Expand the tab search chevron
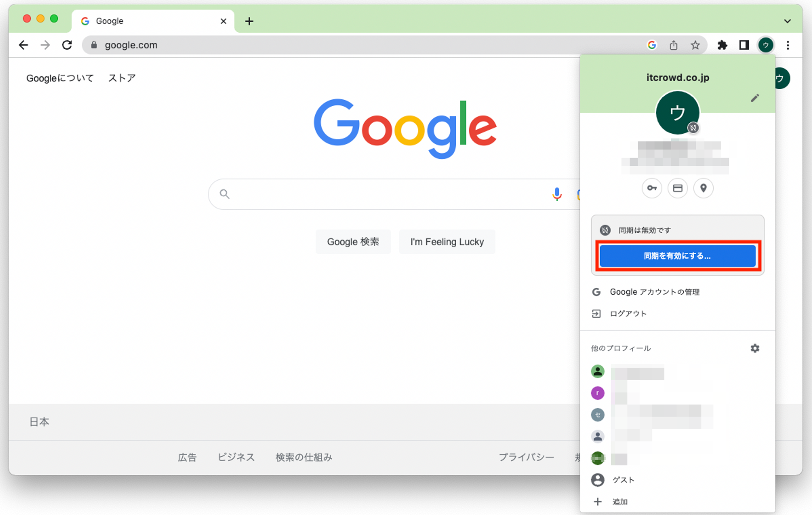Screen dimensions: 812x515 pos(787,21)
